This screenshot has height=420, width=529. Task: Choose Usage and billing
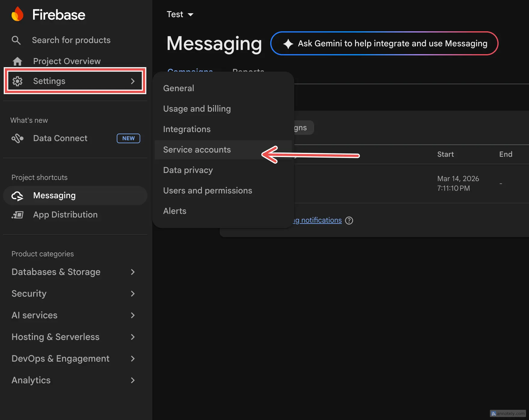(x=197, y=109)
